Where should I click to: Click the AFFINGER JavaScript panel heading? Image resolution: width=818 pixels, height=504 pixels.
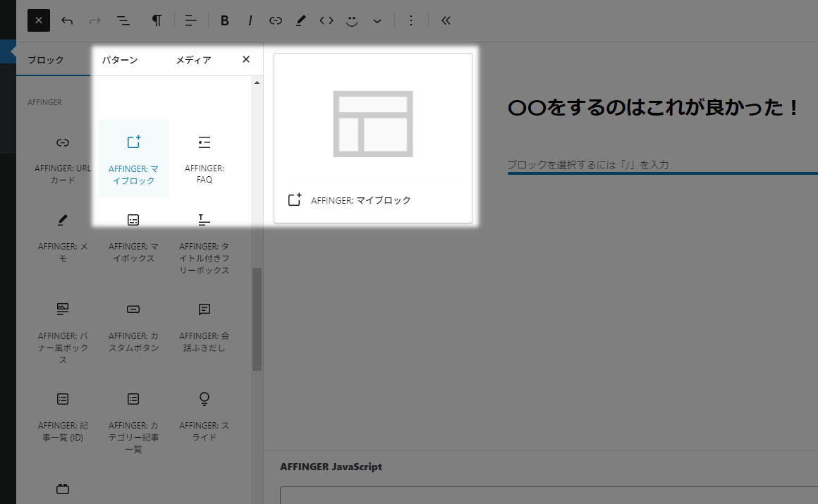[x=331, y=467]
